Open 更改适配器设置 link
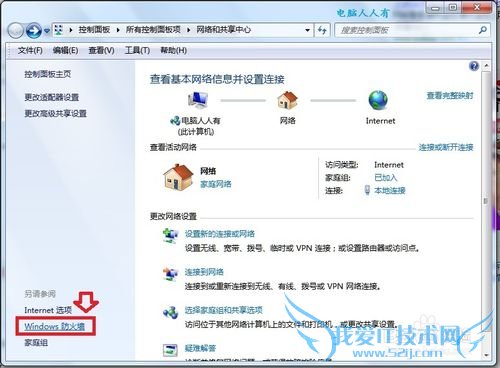The width and height of the screenshot is (500, 368). (x=52, y=97)
